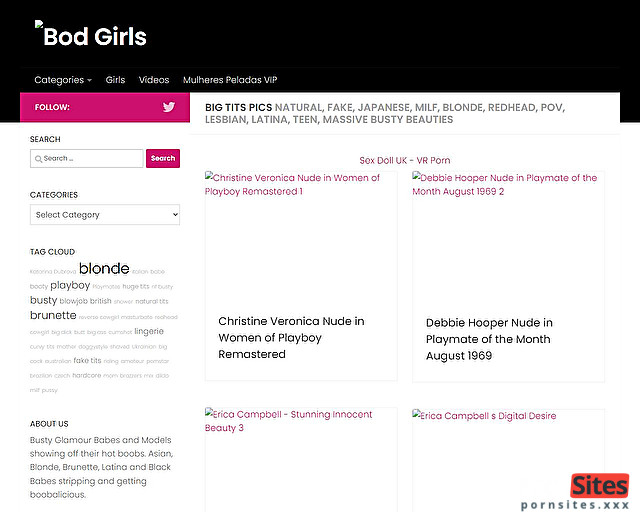Select the 'brunette' tag
The height and width of the screenshot is (512, 640).
click(x=53, y=315)
